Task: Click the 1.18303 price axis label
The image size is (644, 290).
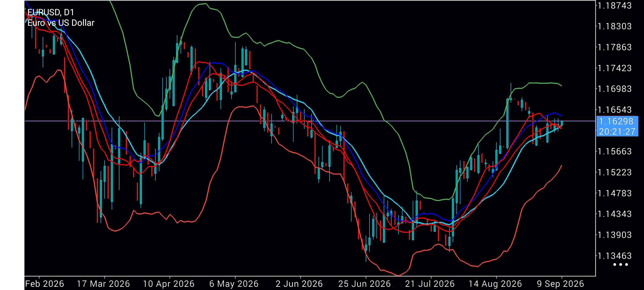Action: pos(614,27)
